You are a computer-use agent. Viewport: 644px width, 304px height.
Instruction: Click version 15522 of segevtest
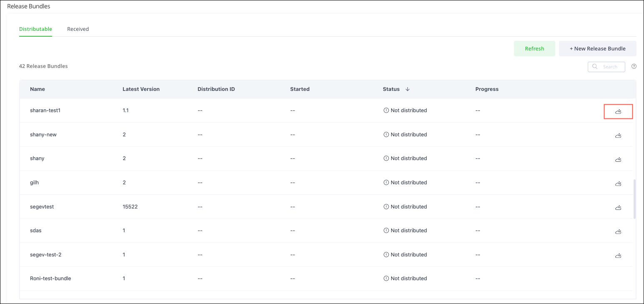pos(130,206)
